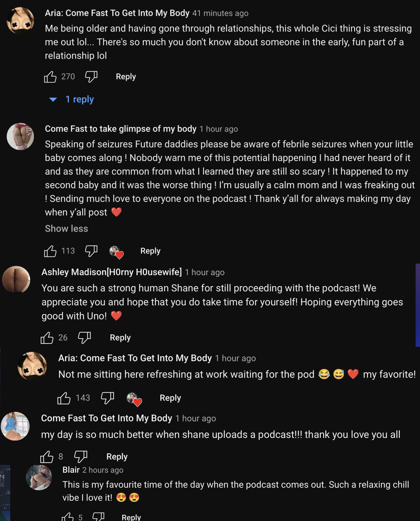The image size is (420, 521).
Task: Click Reply under the 270-likes comment
Action: 126,77
